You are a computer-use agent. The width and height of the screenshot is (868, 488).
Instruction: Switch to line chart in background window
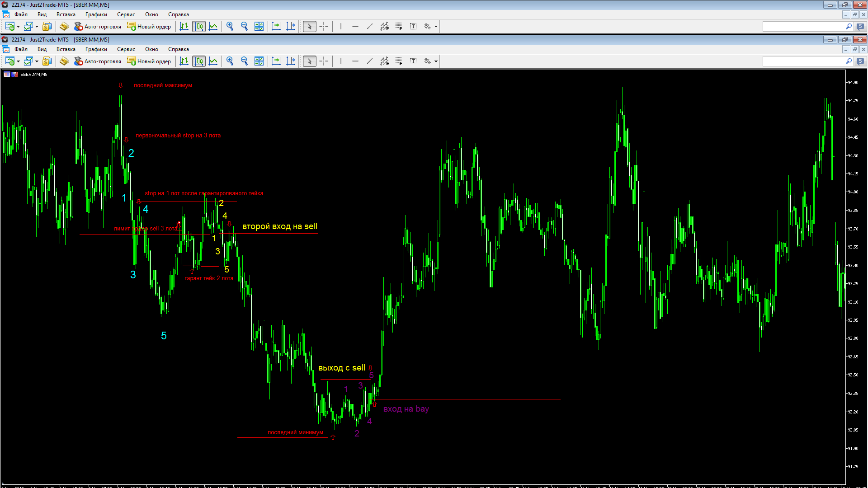coord(213,27)
